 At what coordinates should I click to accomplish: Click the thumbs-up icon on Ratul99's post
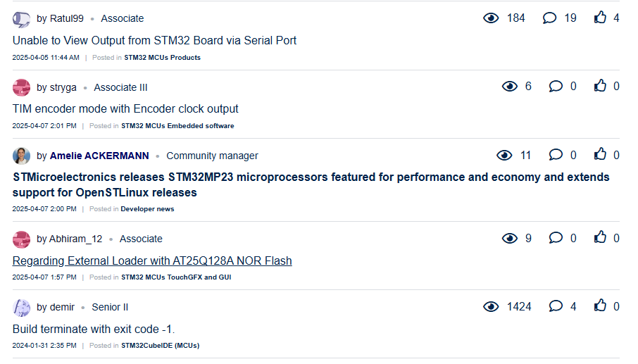click(x=600, y=18)
